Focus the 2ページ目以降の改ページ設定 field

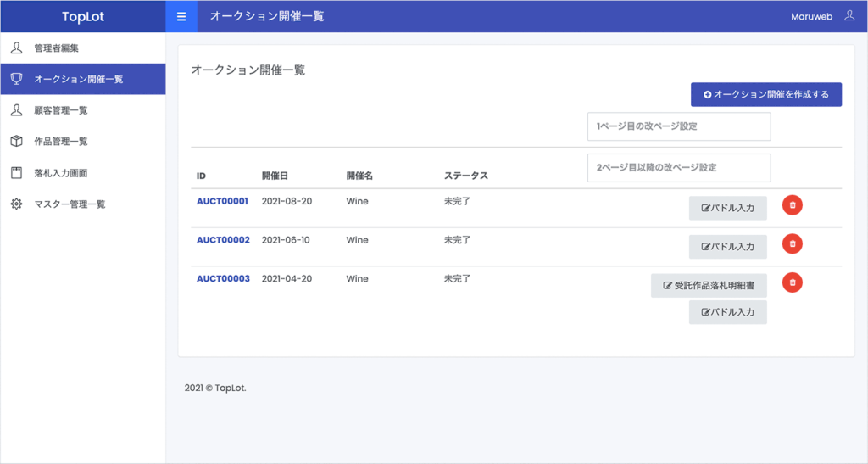coord(679,168)
